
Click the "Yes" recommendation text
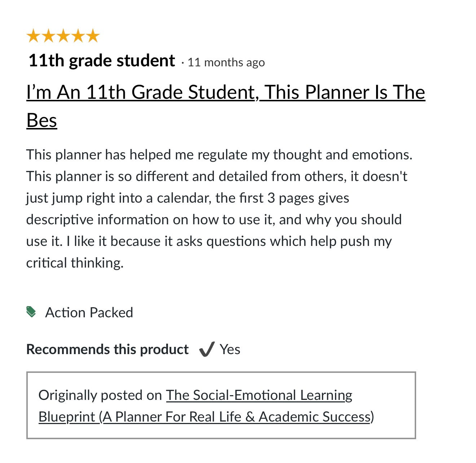point(230,349)
